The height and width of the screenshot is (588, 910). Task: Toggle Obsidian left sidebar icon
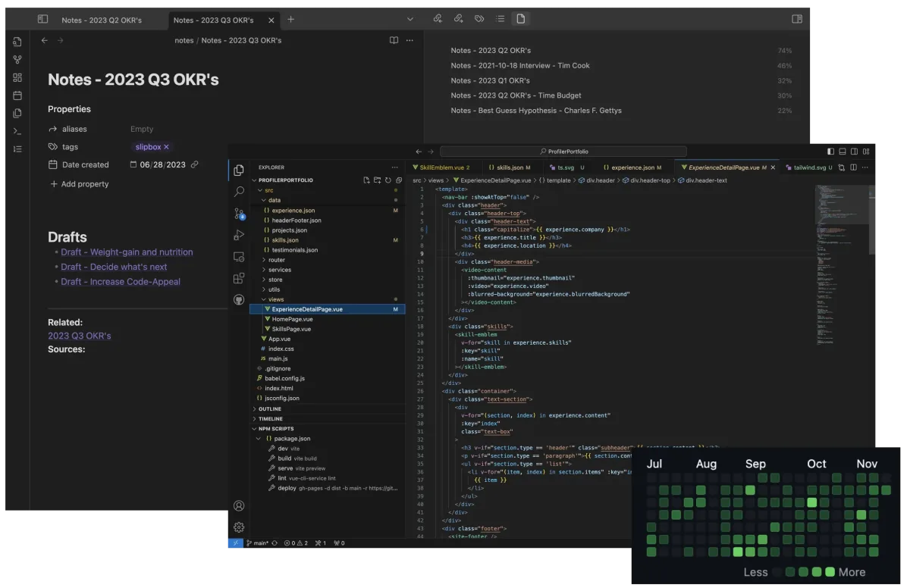pyautogui.click(x=42, y=19)
